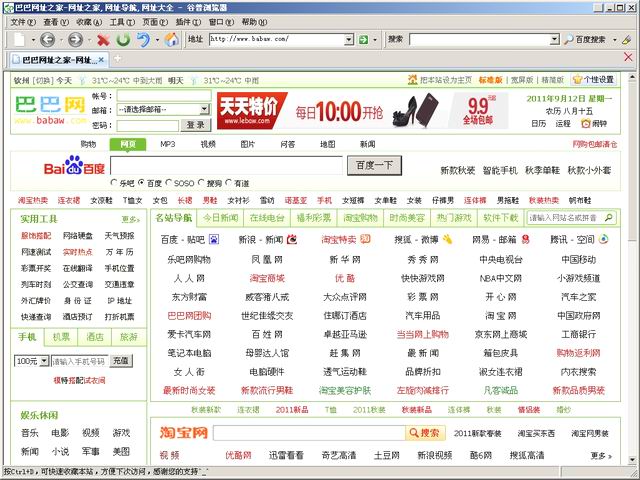This screenshot has height=480, width=640.
Task: Switch to the 机票 tab
Action: (x=61, y=337)
